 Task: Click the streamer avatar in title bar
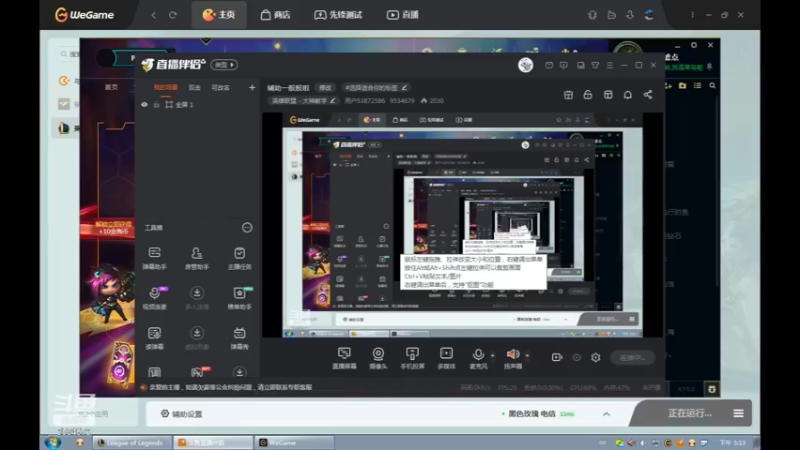(526, 65)
